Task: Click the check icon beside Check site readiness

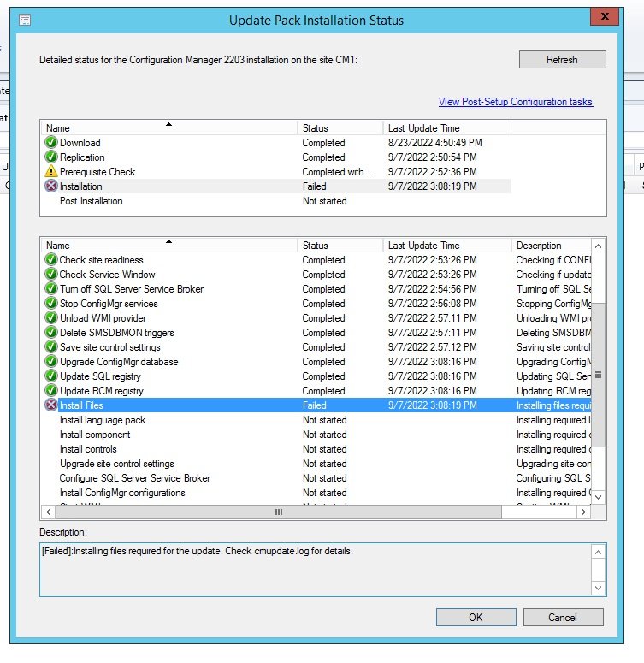Action: (x=51, y=259)
